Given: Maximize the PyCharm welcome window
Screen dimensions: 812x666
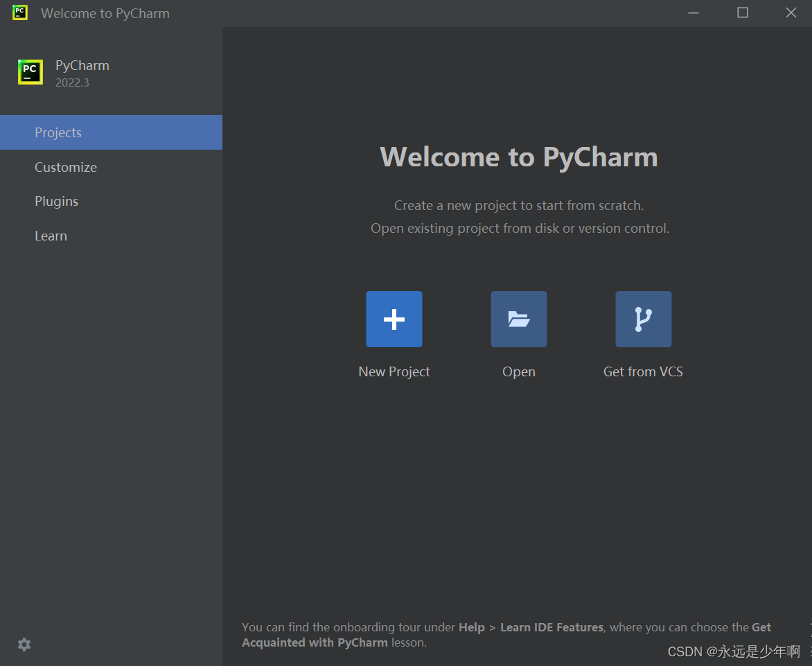Looking at the screenshot, I should pos(743,13).
